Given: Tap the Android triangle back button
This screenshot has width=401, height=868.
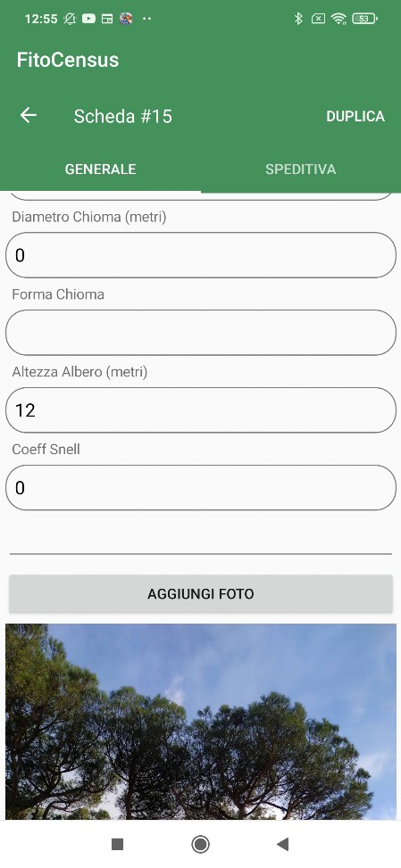Looking at the screenshot, I should (x=282, y=844).
